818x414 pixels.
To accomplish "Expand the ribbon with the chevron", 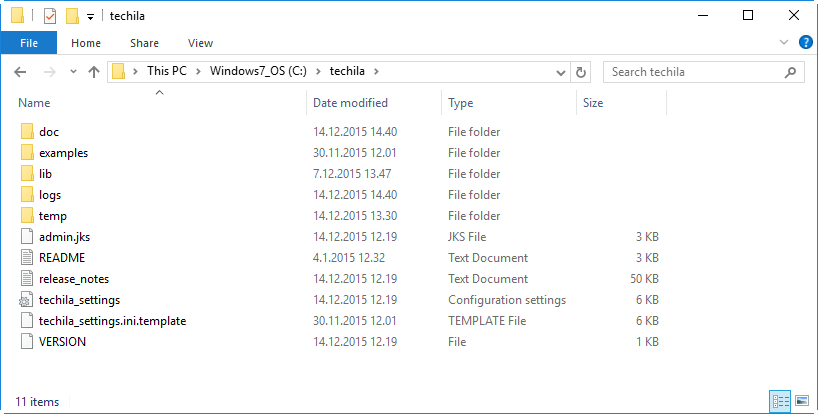I will click(x=785, y=43).
